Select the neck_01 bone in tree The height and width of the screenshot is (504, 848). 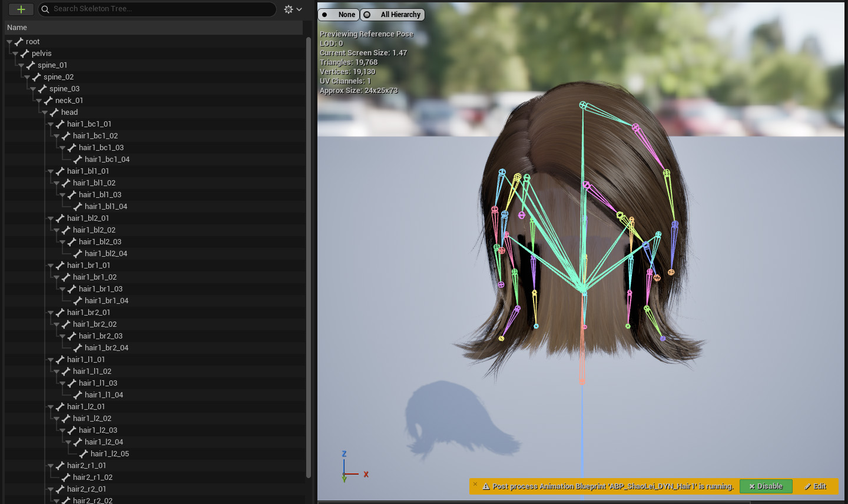[x=69, y=101]
